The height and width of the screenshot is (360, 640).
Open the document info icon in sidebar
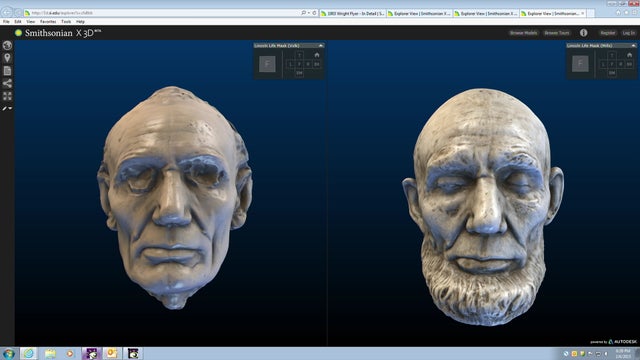click(7, 71)
